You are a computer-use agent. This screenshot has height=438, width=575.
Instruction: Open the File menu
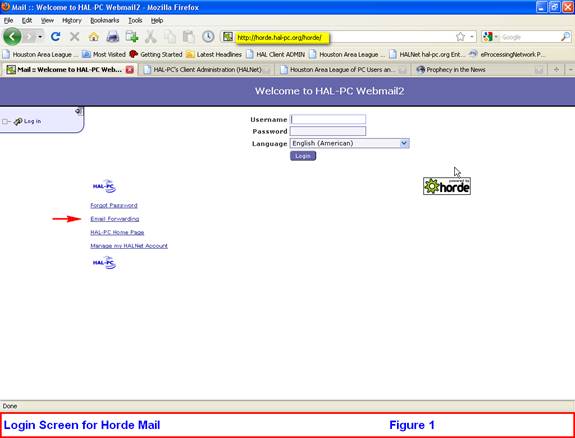8,21
